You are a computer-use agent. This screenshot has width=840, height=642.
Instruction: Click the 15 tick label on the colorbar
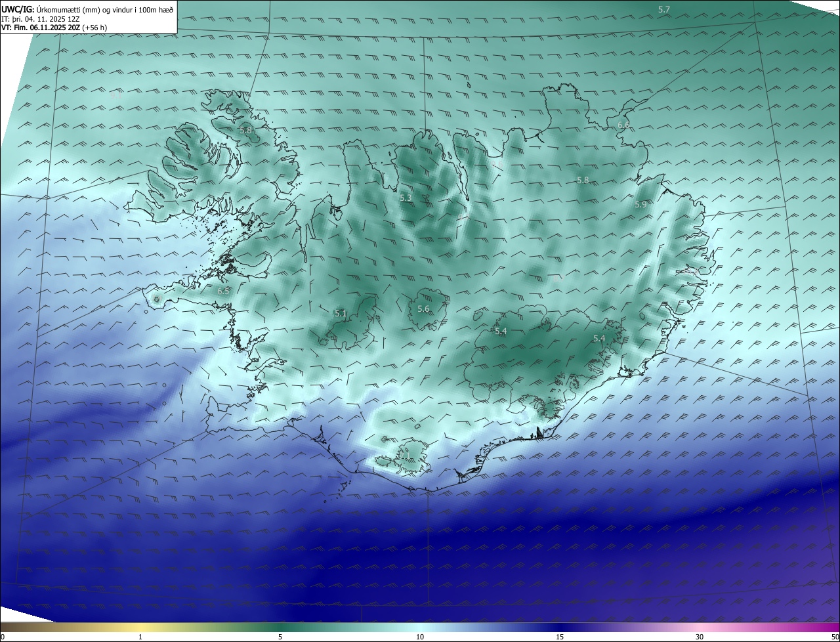560,637
